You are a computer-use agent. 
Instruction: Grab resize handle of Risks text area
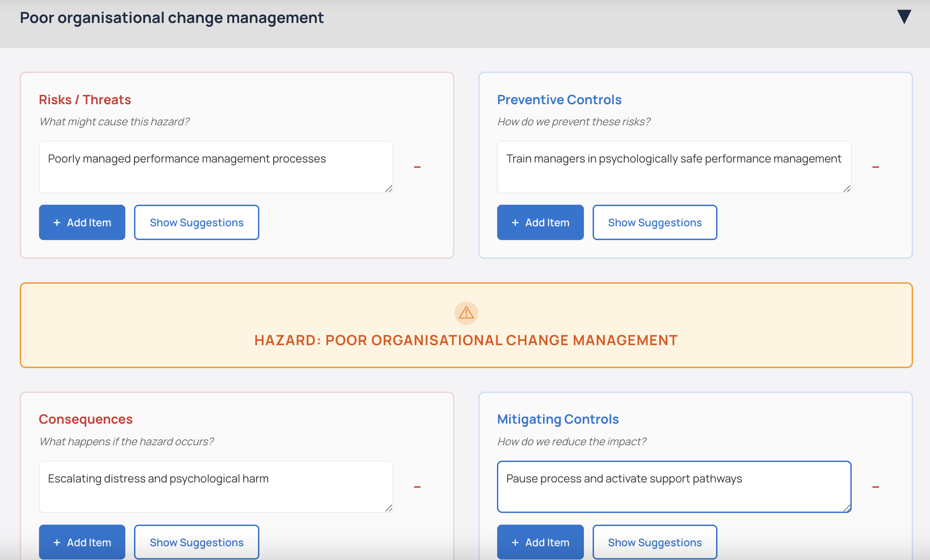(389, 189)
